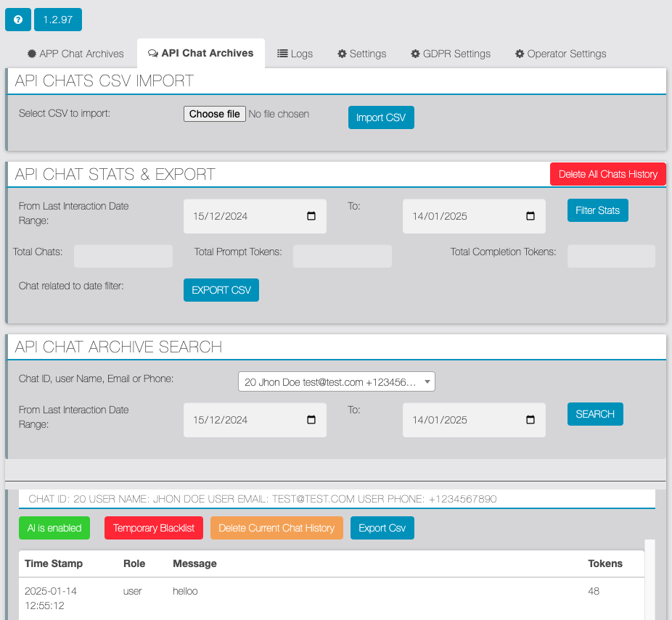Click Delete All Chats History
The height and width of the screenshot is (620, 672).
click(x=607, y=174)
